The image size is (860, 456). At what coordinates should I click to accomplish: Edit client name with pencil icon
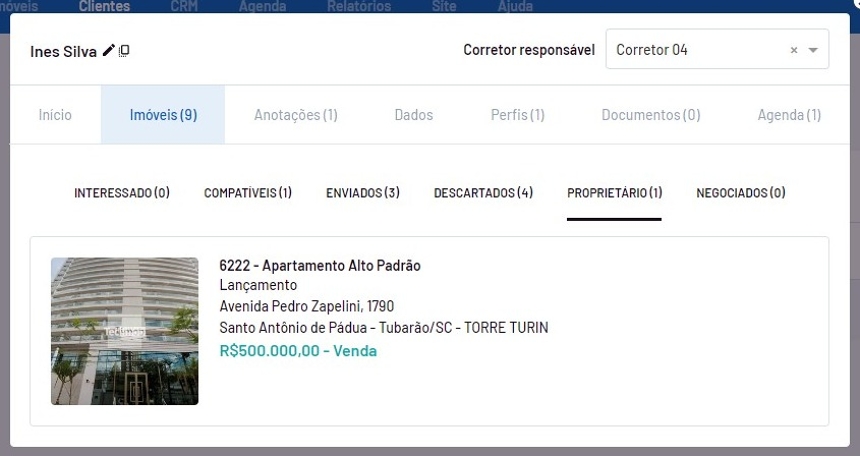pos(109,50)
